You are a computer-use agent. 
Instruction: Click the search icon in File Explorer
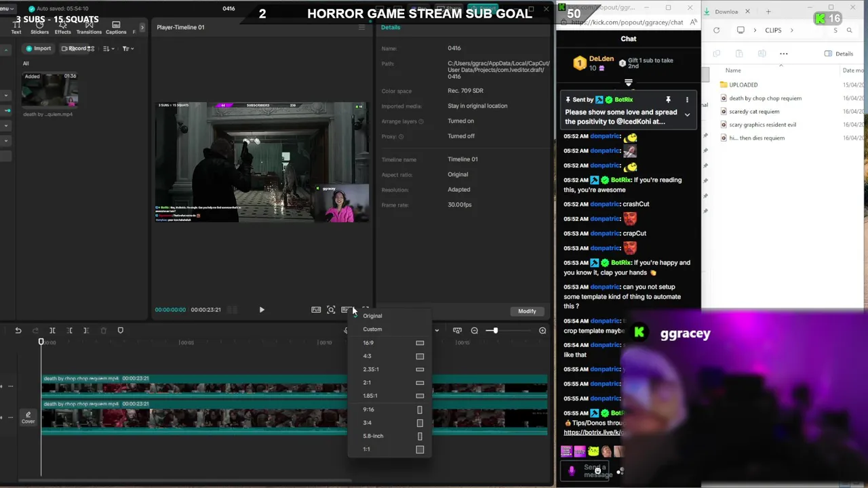pos(849,30)
